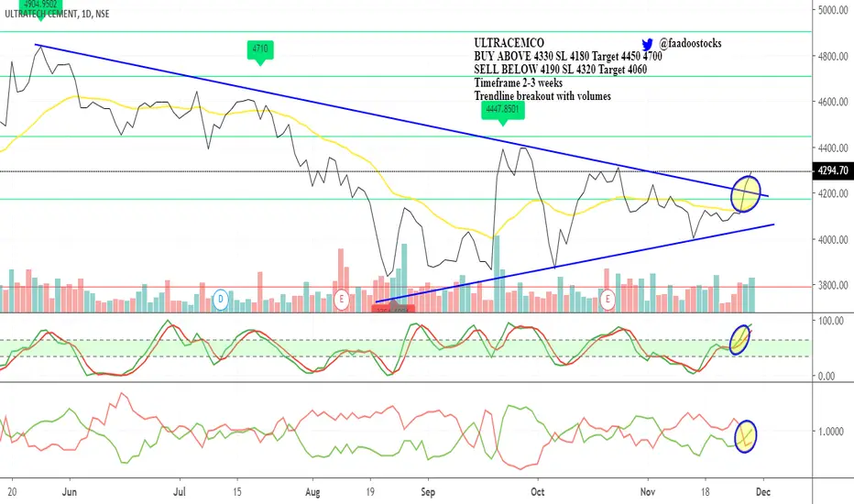Click the Jul label on the time axis
The width and height of the screenshot is (854, 504).
point(180,492)
